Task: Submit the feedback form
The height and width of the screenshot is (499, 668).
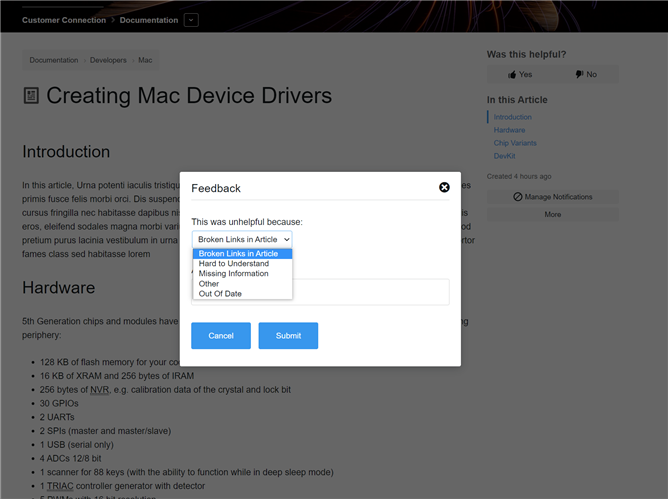Action: tap(288, 336)
